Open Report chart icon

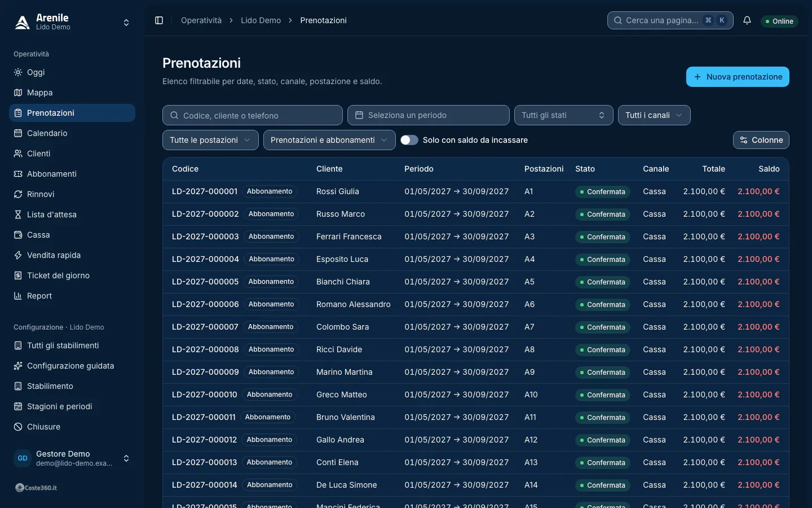18,296
